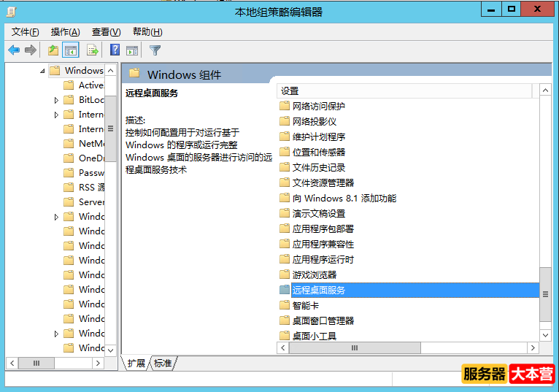This screenshot has height=392, width=559.
Task: Click settings list scroll right arrow
Action: (x=533, y=347)
